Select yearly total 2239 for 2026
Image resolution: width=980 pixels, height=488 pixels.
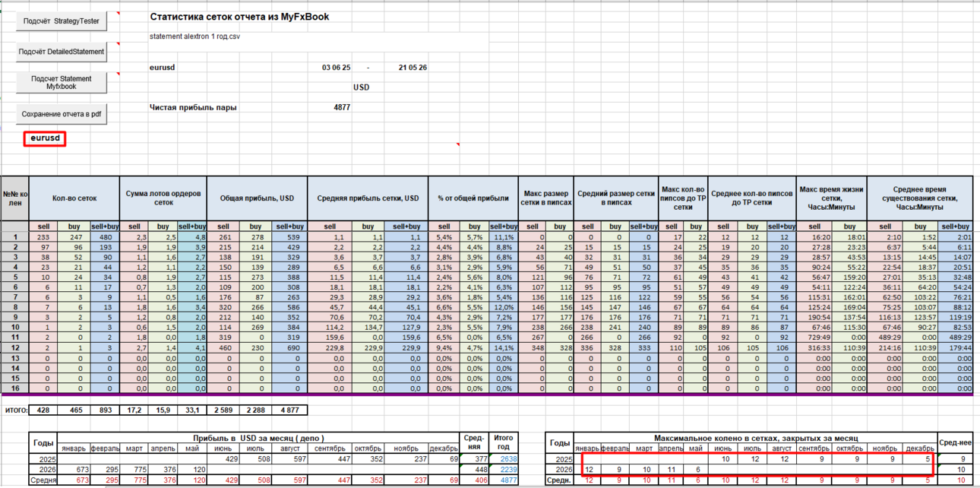coord(503,470)
